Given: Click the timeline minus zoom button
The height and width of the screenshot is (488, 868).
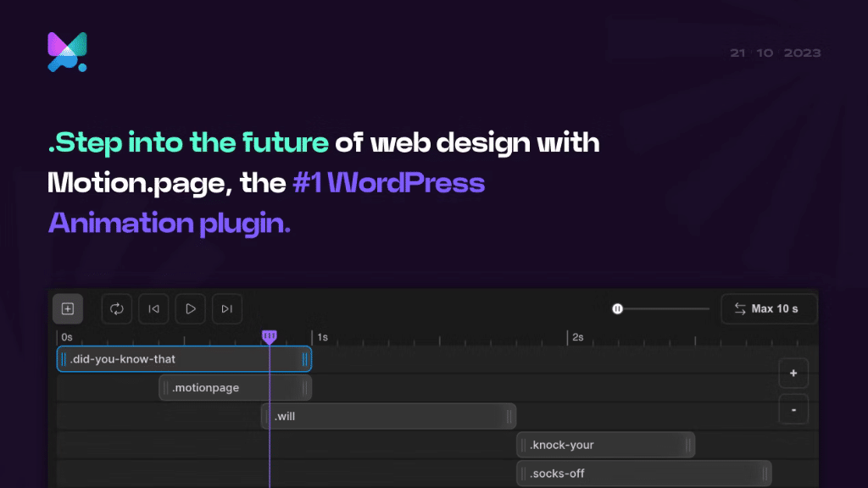Looking at the screenshot, I should pyautogui.click(x=793, y=410).
